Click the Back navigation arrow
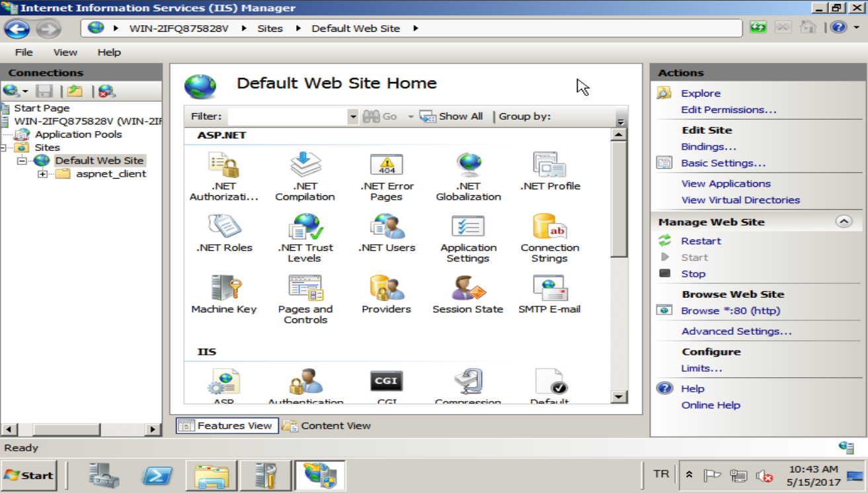 coord(17,28)
